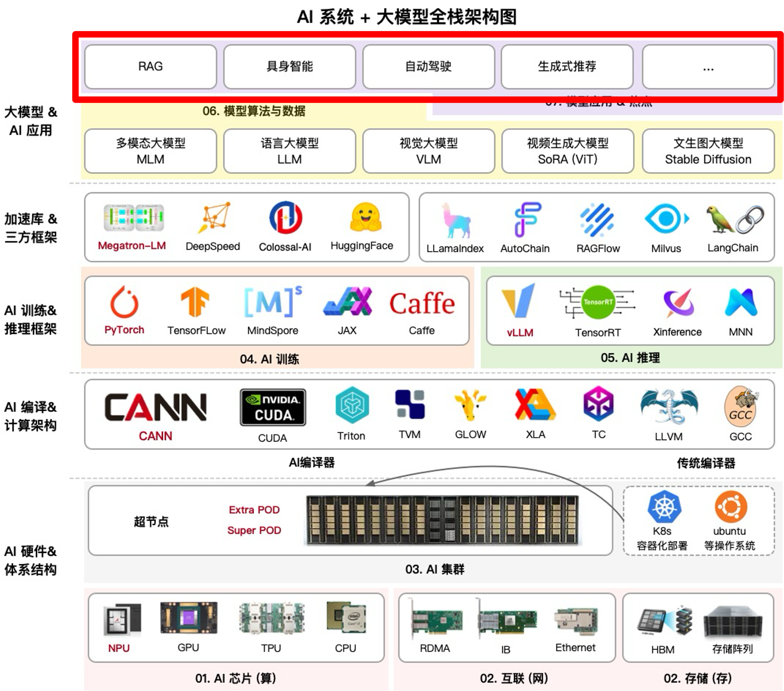Click the ellipsis box in the top row
This screenshot has width=784, height=691.
point(708,66)
